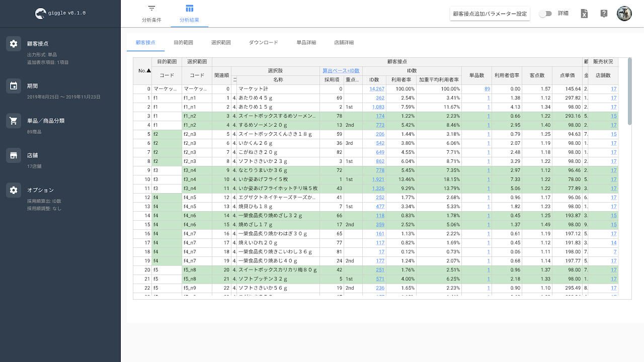Click the 出力形式: 単品 sidebar text
This screenshot has height=362, width=644.
[42, 54]
